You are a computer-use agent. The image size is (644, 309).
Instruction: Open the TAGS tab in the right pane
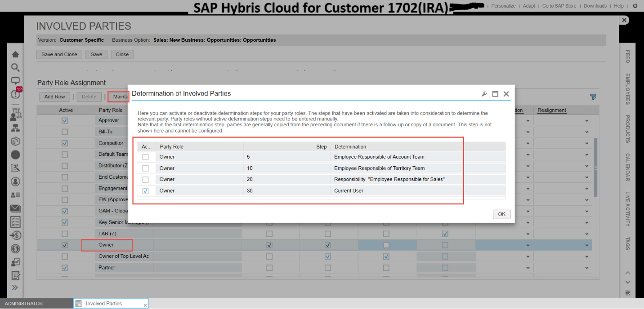[628, 243]
